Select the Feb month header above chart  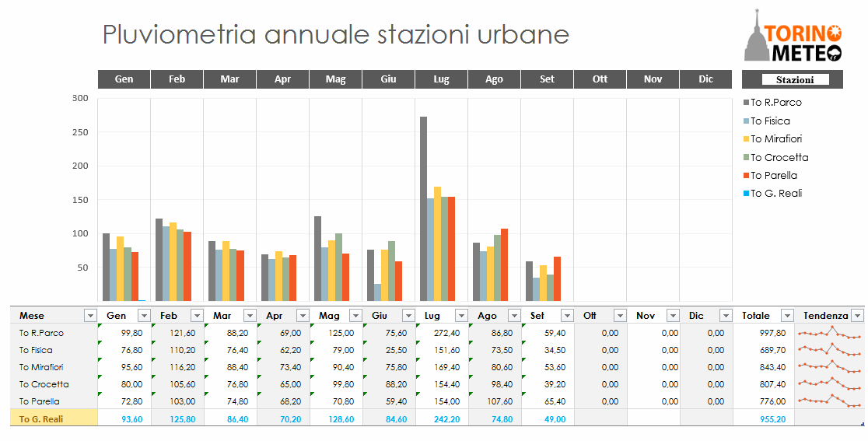click(x=177, y=79)
